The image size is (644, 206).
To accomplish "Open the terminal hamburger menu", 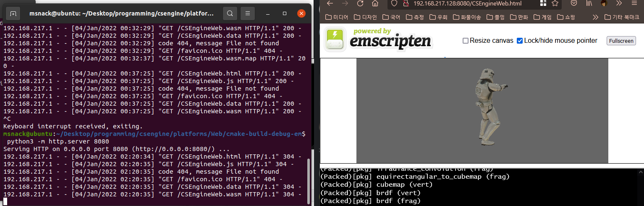I will [x=248, y=13].
